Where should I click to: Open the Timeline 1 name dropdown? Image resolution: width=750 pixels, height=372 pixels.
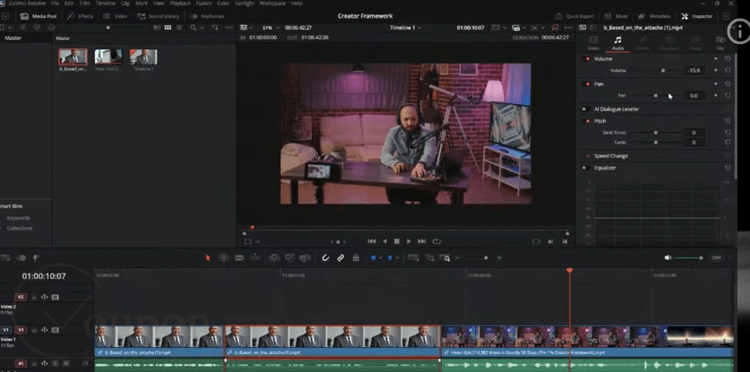click(406, 28)
